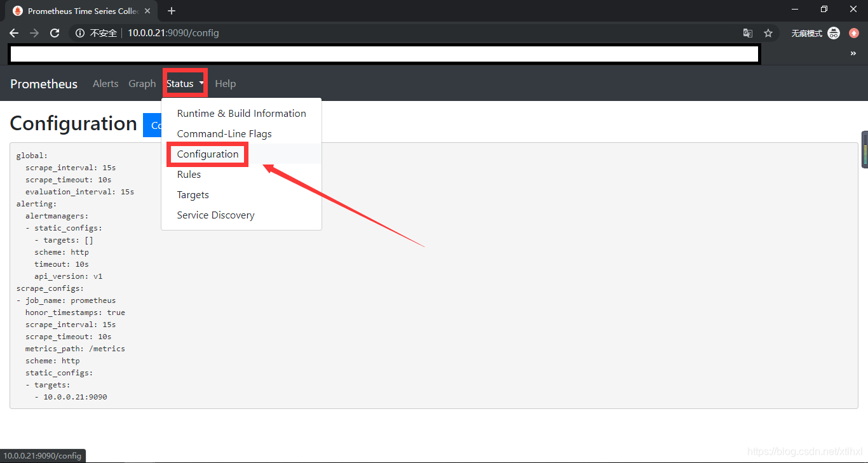The width and height of the screenshot is (868, 463).
Task: Click the Configuration page heading
Action: (x=73, y=123)
